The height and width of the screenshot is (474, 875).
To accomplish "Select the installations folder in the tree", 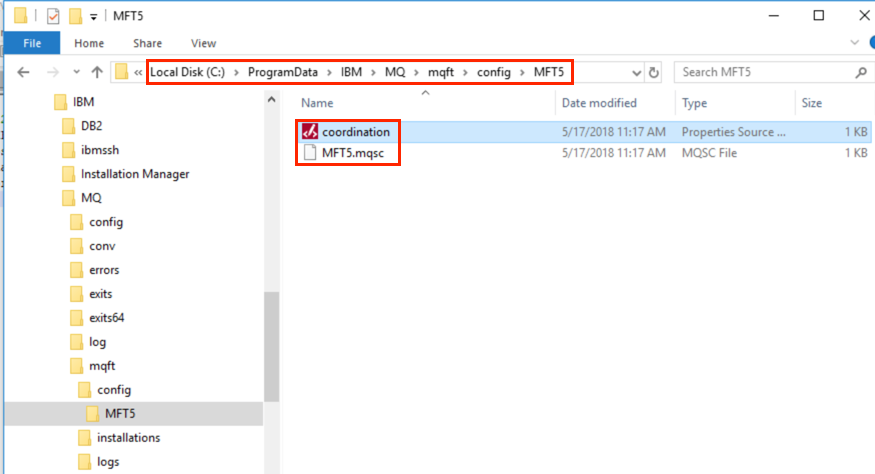I will [x=128, y=438].
